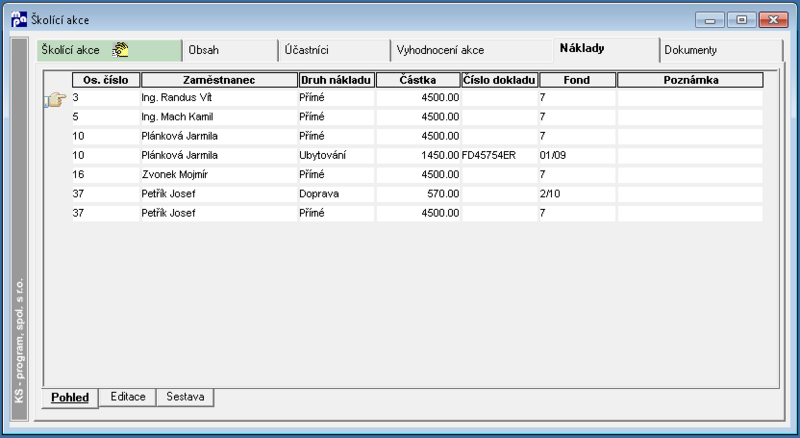Maximize the Školící akce window

742,20
